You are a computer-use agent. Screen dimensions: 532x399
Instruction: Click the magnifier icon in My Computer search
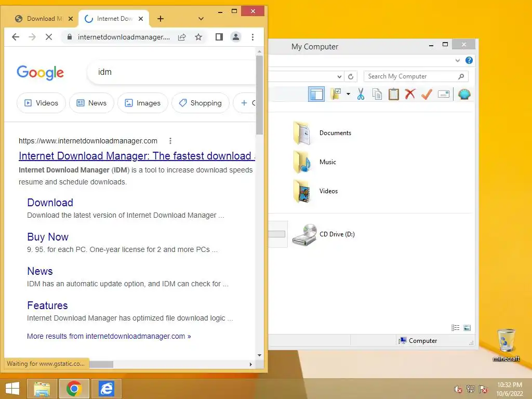coord(461,77)
